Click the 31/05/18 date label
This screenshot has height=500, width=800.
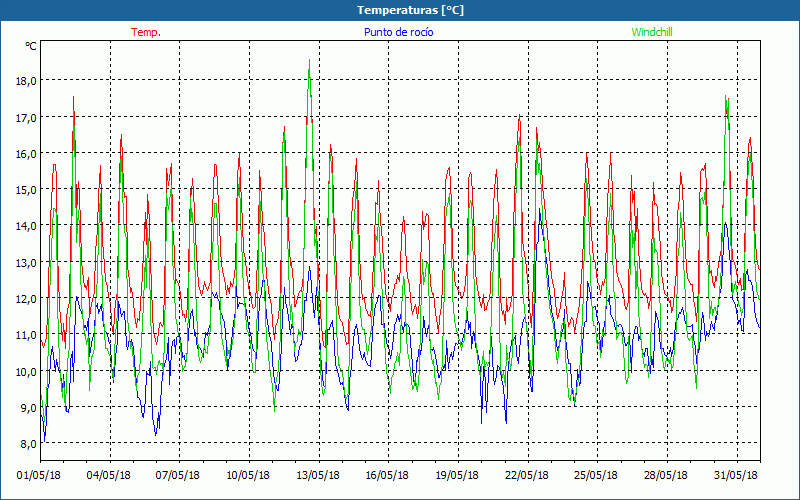point(736,476)
